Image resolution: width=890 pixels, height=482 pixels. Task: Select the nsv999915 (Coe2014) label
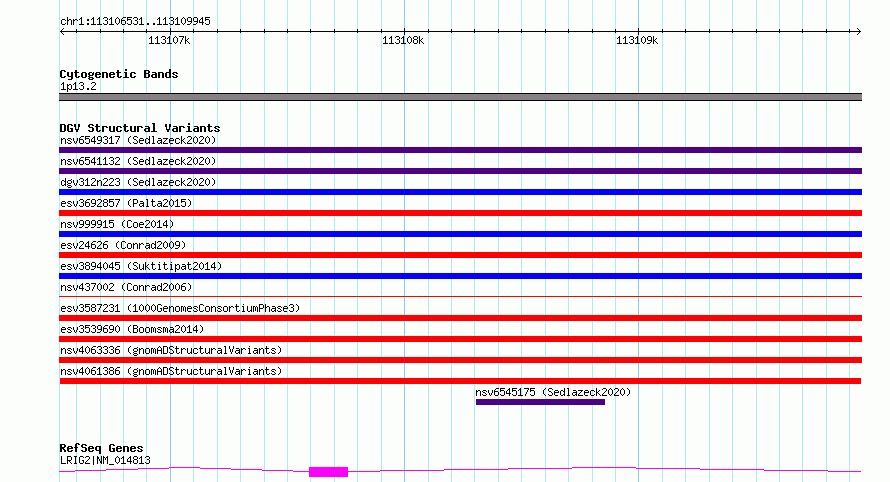(x=117, y=224)
